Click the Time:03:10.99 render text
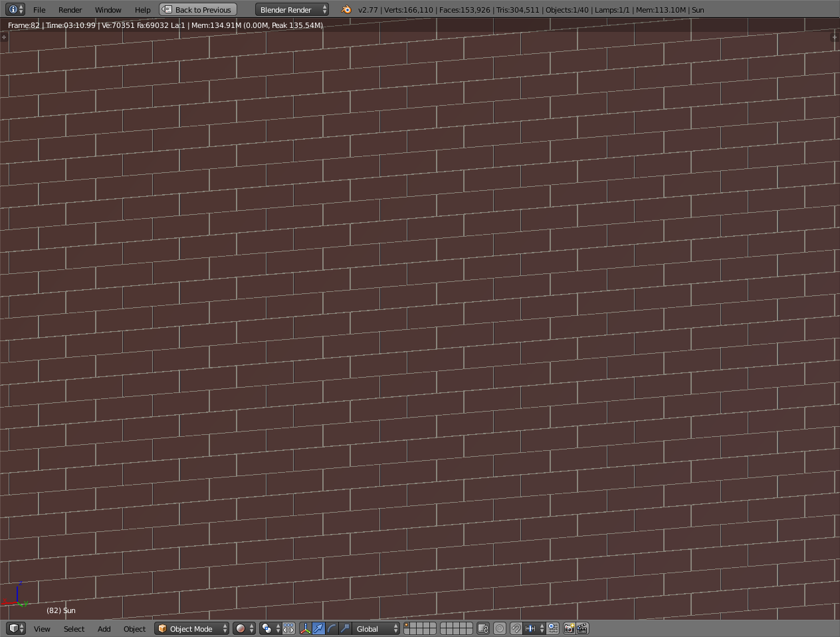The width and height of the screenshot is (840, 637). coord(70,25)
